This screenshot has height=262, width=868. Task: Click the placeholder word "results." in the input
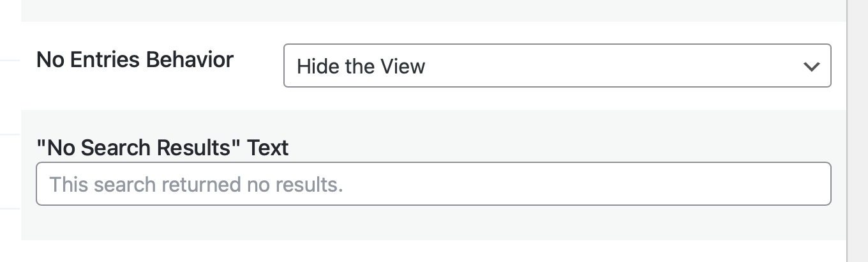coord(309,185)
